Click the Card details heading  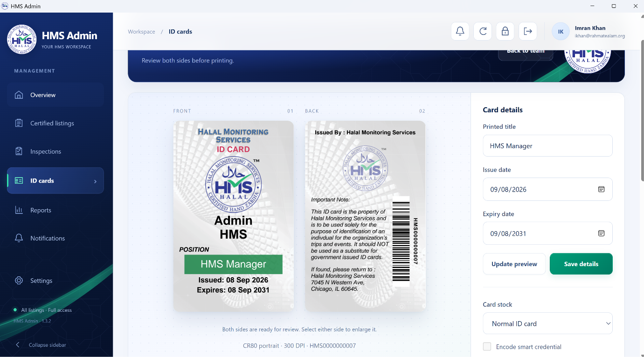click(503, 110)
